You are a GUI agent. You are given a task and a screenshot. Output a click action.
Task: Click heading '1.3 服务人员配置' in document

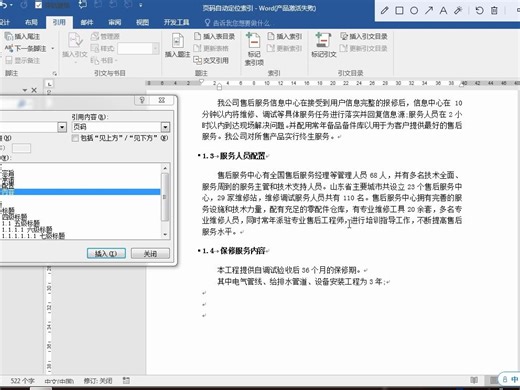pyautogui.click(x=234, y=156)
